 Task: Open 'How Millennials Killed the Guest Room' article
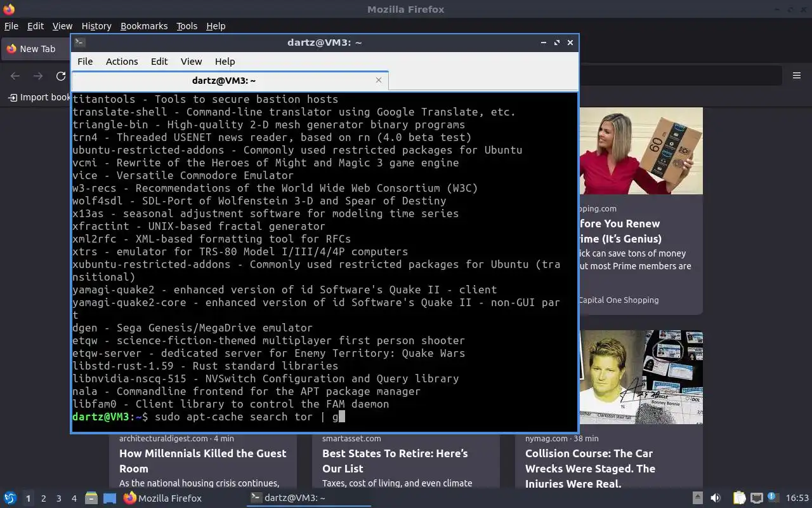(203, 461)
